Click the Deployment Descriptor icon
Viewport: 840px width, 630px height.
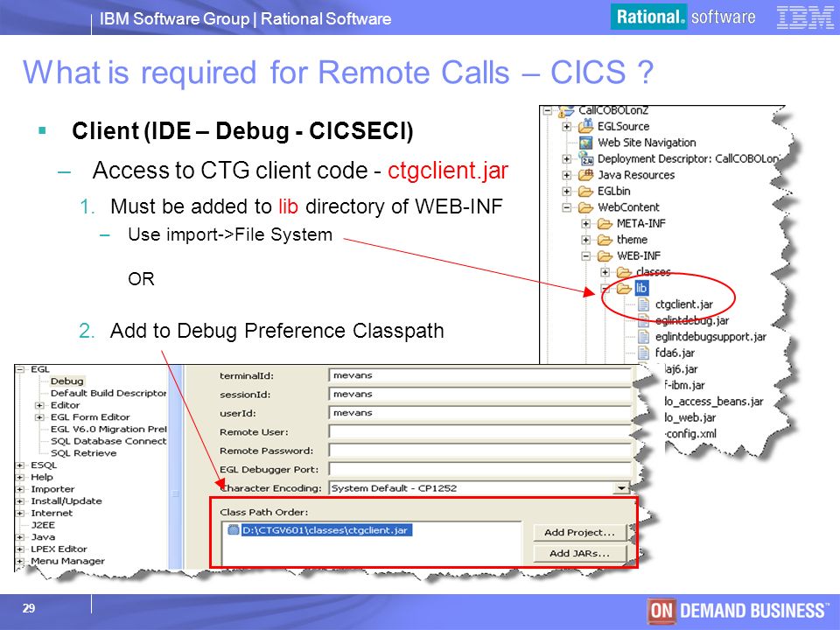[585, 158]
